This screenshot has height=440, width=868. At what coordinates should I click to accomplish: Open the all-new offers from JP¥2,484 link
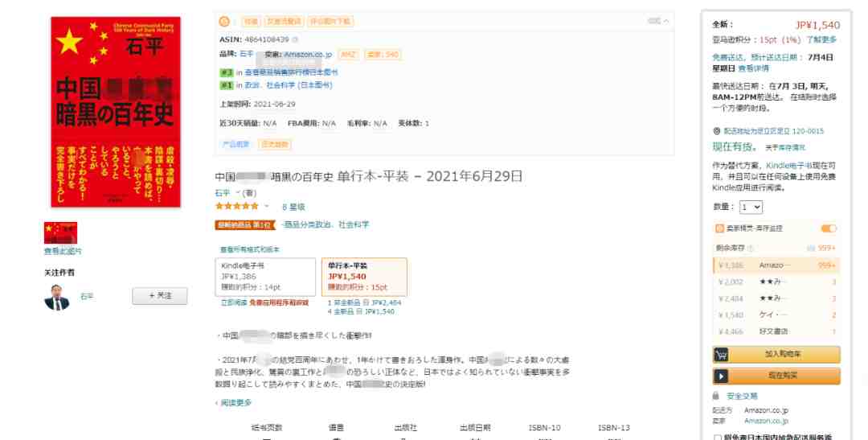tap(364, 303)
